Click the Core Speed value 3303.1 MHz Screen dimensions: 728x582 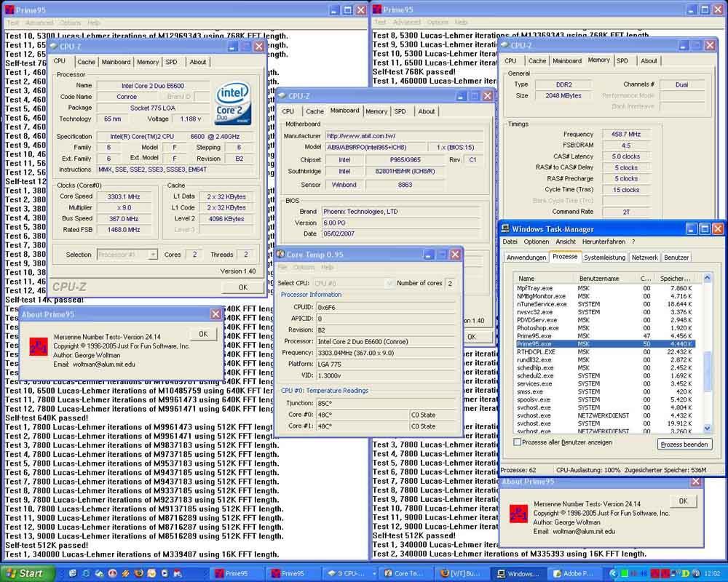[x=124, y=196]
